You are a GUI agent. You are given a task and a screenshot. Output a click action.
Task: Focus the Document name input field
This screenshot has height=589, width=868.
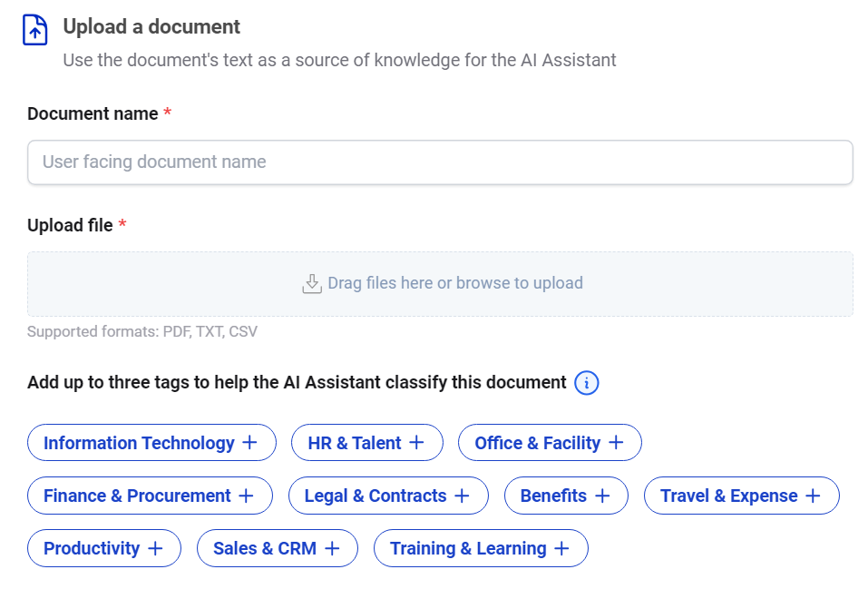pyautogui.click(x=440, y=162)
